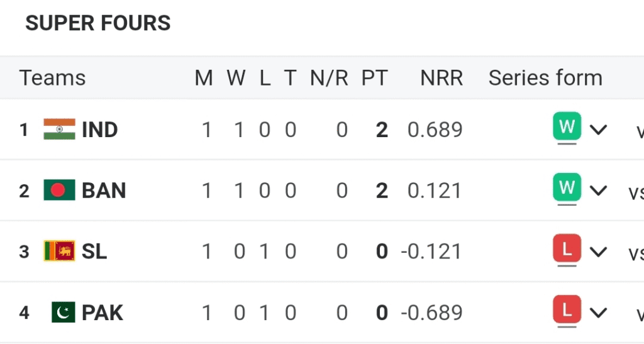This screenshot has width=644, height=344.
Task: Click Sri Lanka's red L form badge
Action: click(567, 248)
